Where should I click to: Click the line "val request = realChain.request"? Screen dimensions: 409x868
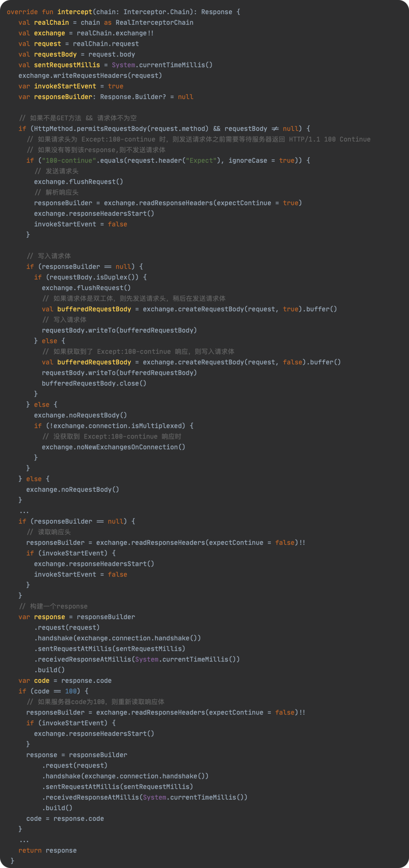click(79, 44)
